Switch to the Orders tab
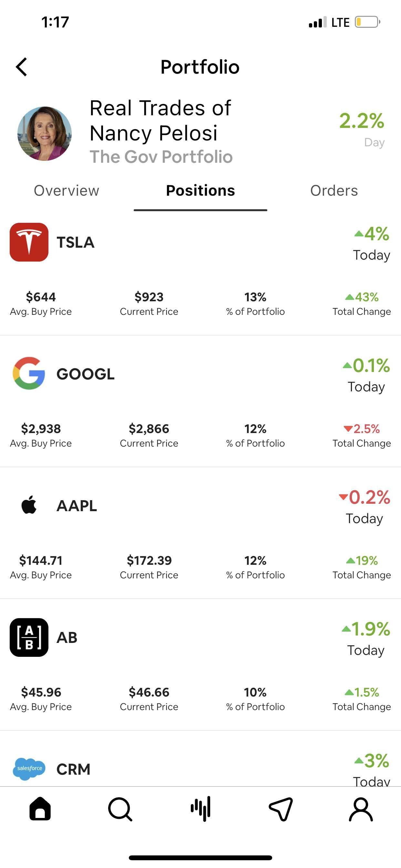Screen dimensions: 401x868 pyautogui.click(x=334, y=191)
